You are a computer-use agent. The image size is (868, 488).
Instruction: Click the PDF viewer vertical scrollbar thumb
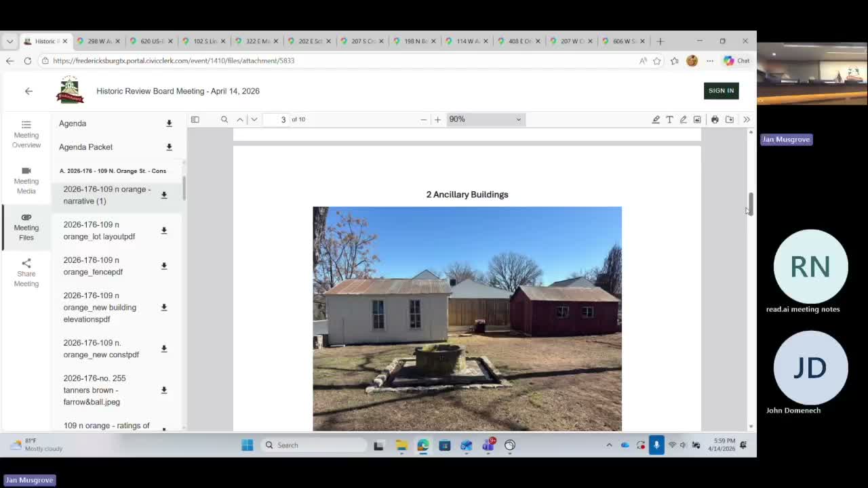(751, 203)
